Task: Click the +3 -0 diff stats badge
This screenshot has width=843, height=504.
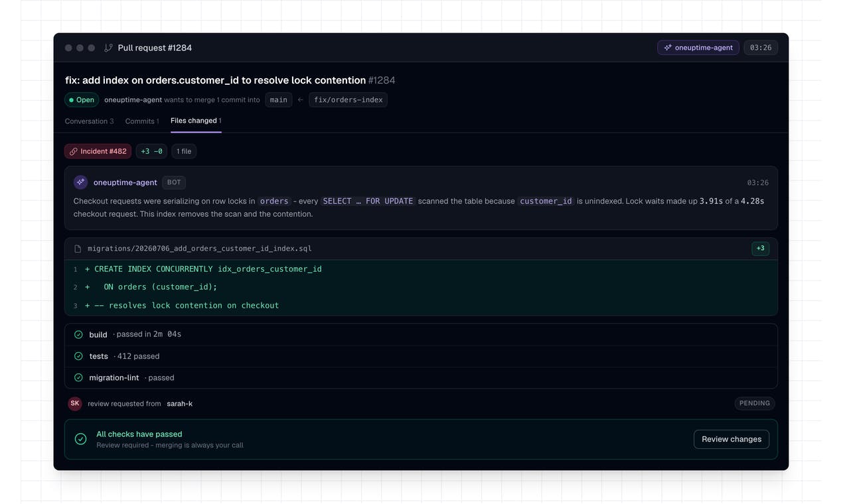Action: pyautogui.click(x=151, y=151)
